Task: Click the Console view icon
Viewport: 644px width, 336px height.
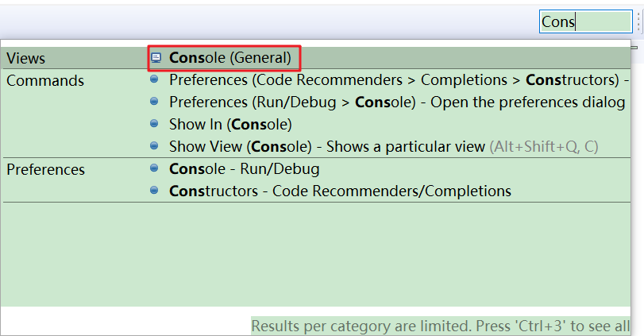Action: [156, 57]
